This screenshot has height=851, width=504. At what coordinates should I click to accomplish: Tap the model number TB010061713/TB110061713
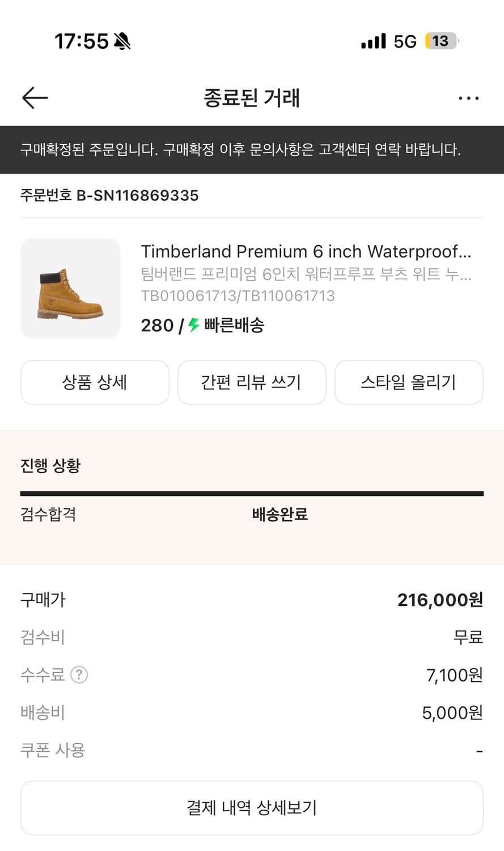(238, 296)
